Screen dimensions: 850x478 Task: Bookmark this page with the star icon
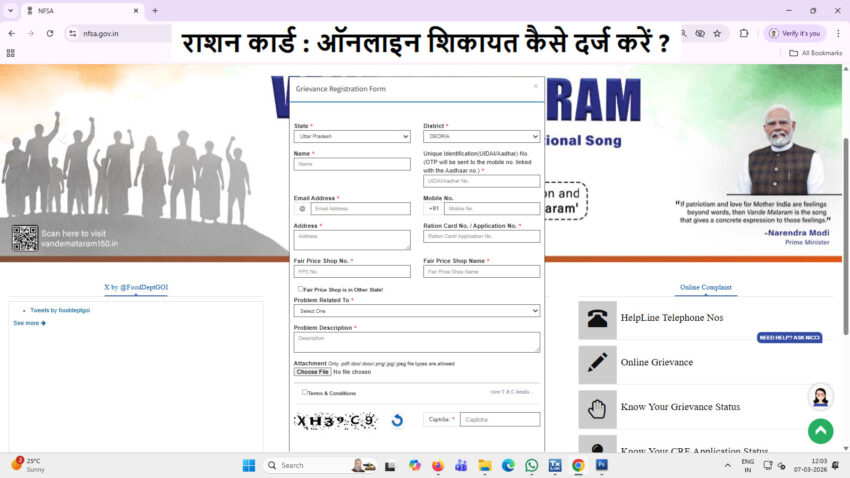(717, 33)
